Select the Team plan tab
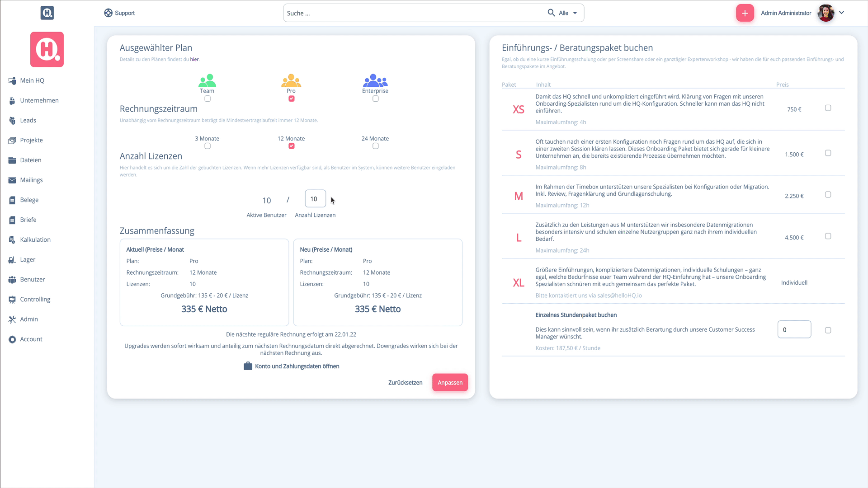Viewport: 868px width, 488px height. pyautogui.click(x=207, y=99)
